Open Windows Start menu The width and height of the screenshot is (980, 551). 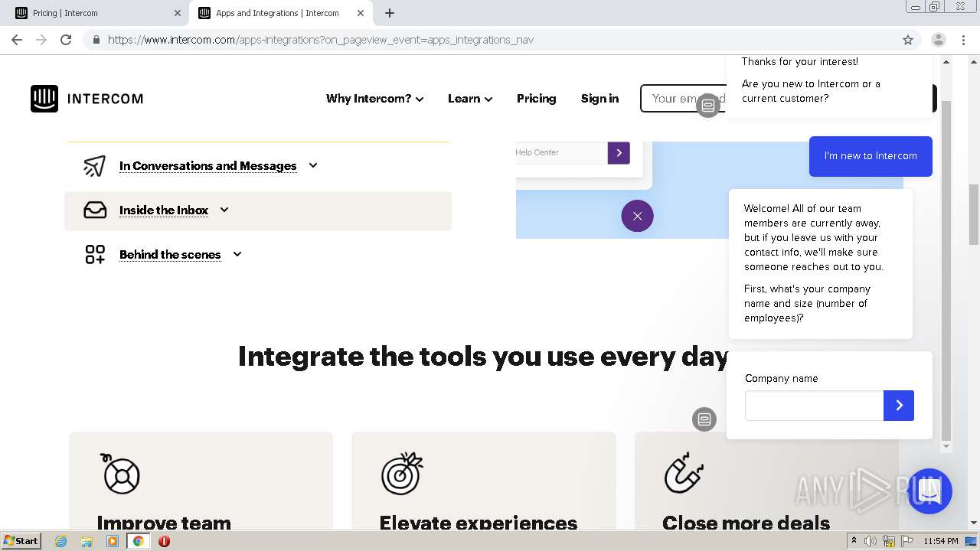tap(21, 540)
